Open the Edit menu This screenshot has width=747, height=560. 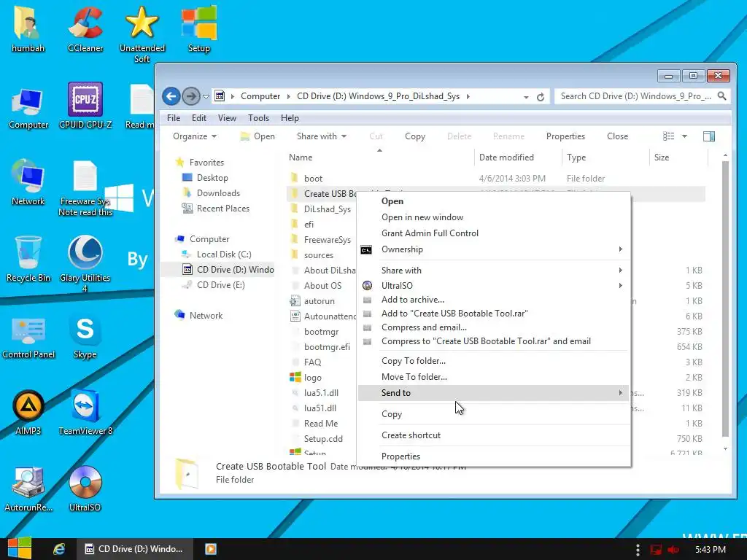tap(198, 118)
